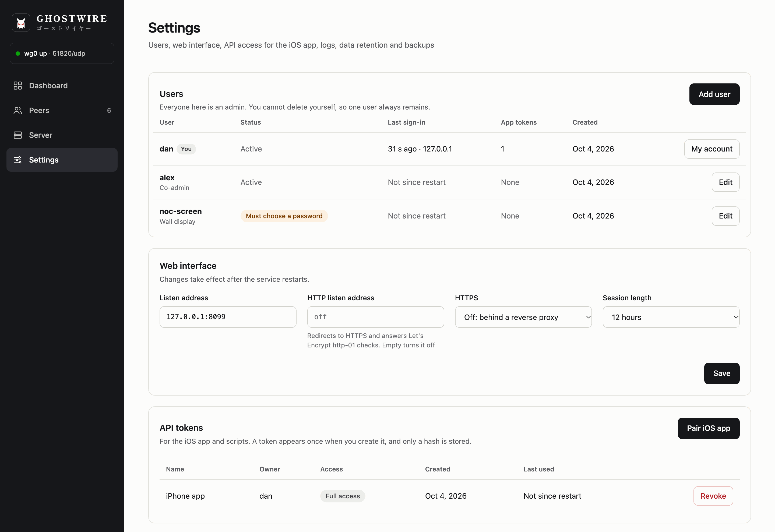This screenshot has width=775, height=532.
Task: Select Settings in the sidebar
Action: point(62,160)
